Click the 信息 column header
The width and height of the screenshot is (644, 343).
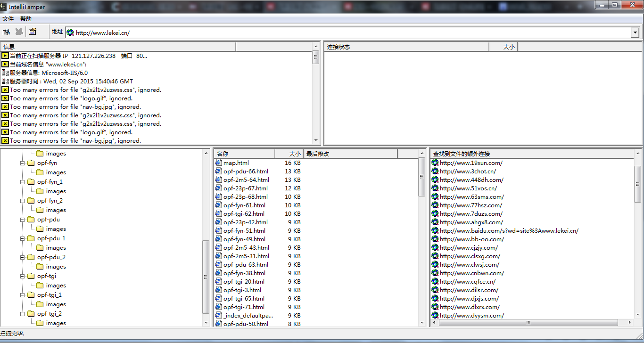coord(118,47)
